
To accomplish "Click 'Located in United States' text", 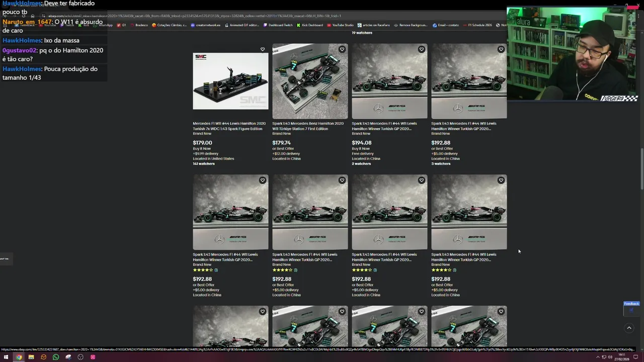I will click(x=213, y=159).
